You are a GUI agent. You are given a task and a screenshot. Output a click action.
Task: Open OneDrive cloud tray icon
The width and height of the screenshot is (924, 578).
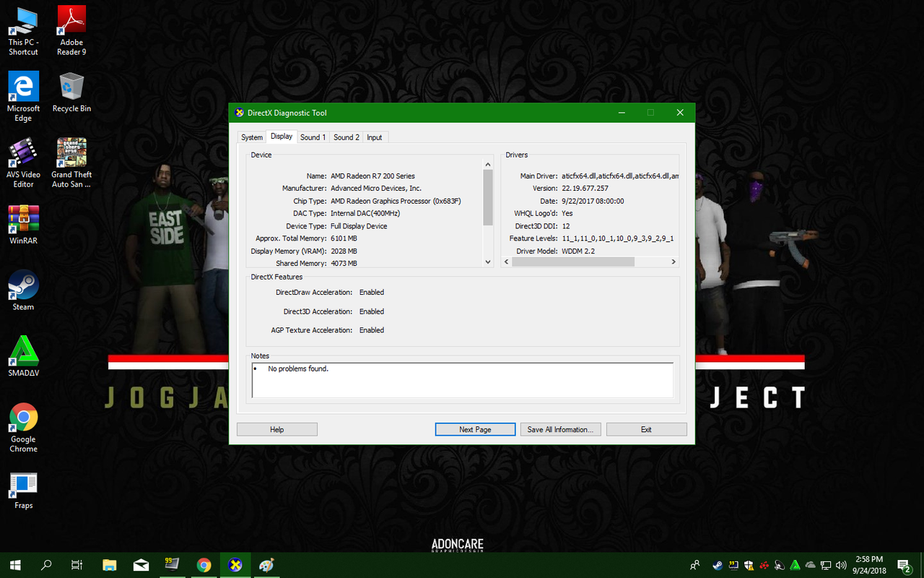click(x=811, y=565)
